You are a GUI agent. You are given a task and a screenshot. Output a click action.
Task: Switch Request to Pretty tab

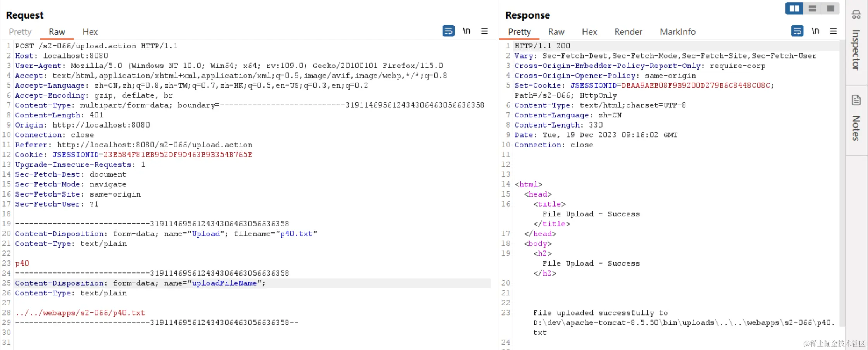click(x=20, y=32)
